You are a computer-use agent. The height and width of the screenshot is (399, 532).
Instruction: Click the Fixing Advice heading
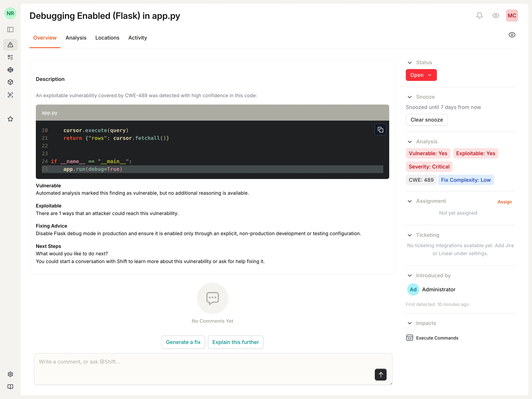click(x=52, y=226)
